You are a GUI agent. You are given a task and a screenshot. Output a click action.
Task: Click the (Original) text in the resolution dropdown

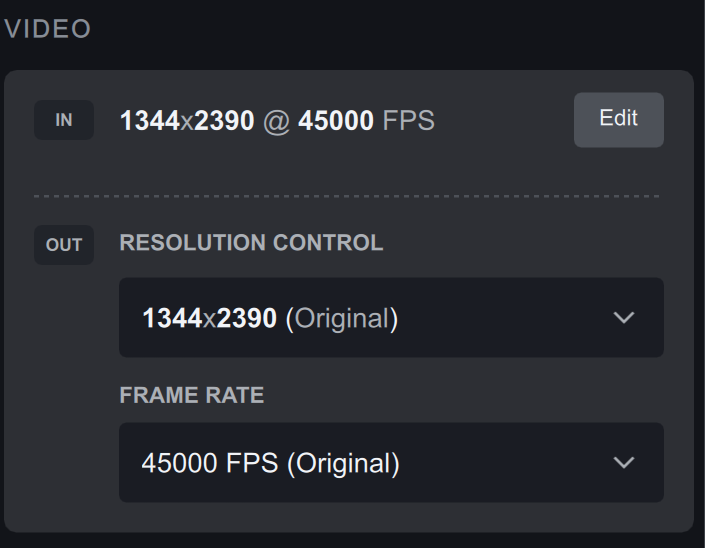pos(342,319)
